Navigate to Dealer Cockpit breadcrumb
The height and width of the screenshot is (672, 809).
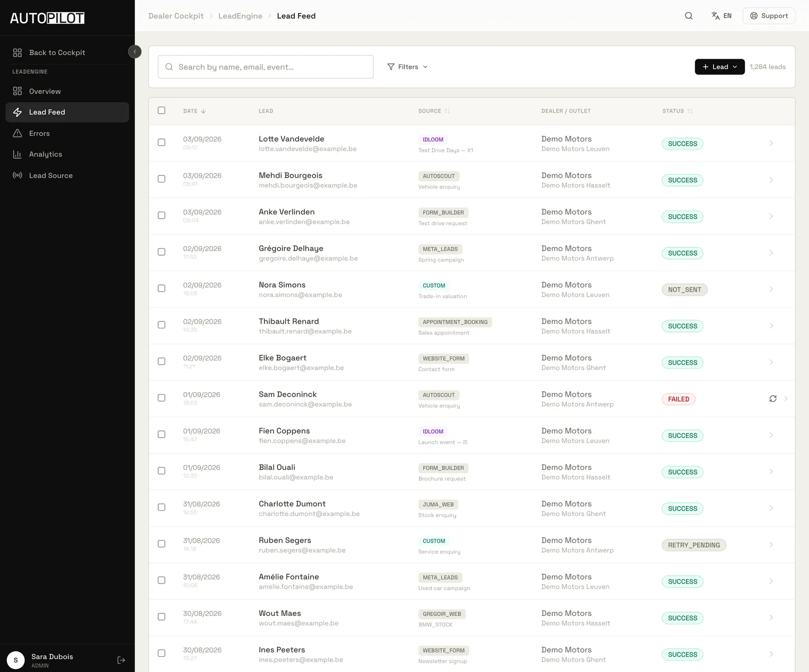[x=176, y=16]
